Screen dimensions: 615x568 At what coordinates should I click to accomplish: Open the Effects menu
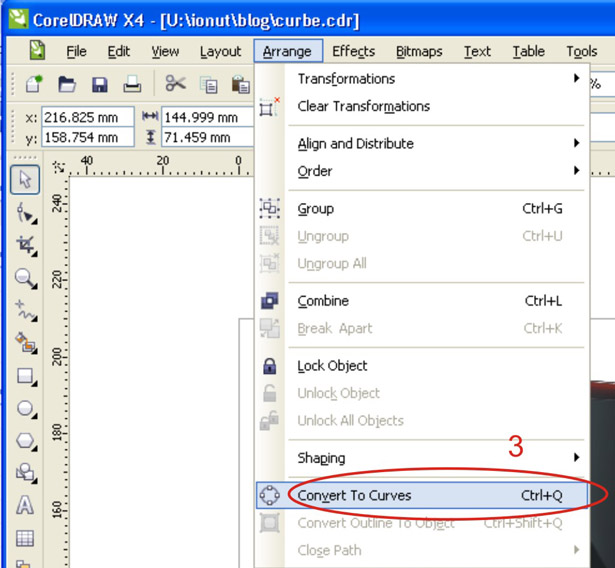353,51
